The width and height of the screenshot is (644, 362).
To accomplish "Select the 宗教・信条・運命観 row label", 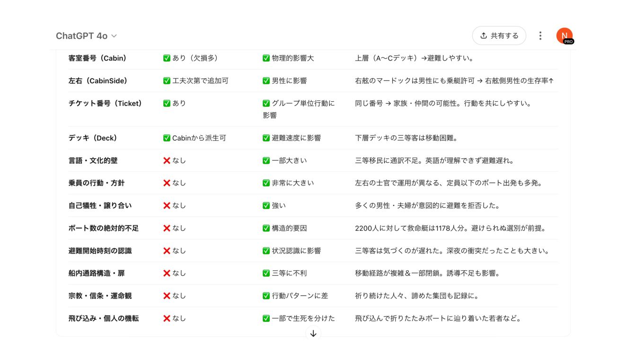I will pos(100,296).
